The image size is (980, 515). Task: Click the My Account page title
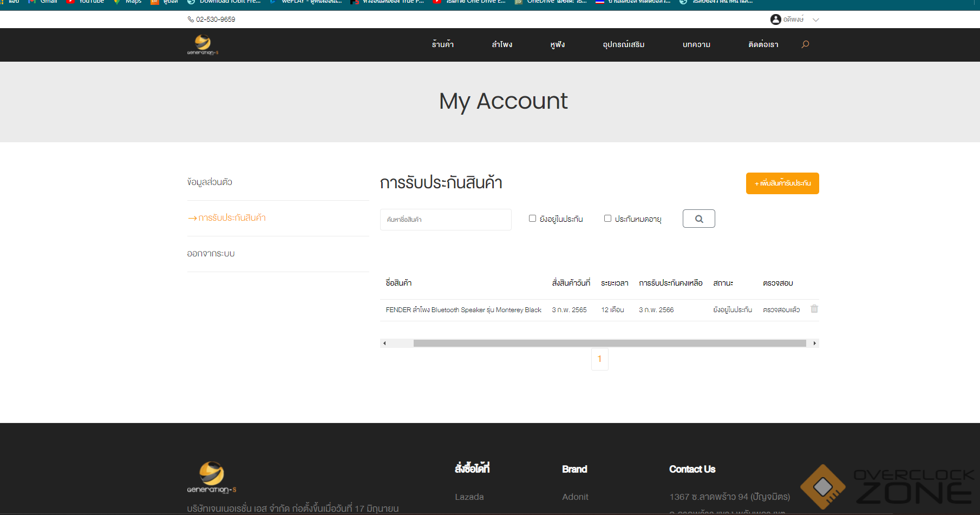(x=504, y=102)
